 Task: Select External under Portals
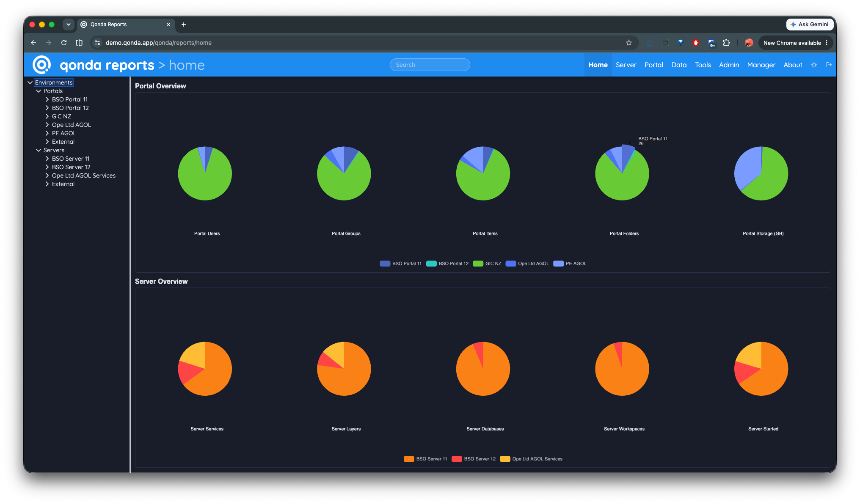[x=63, y=142]
